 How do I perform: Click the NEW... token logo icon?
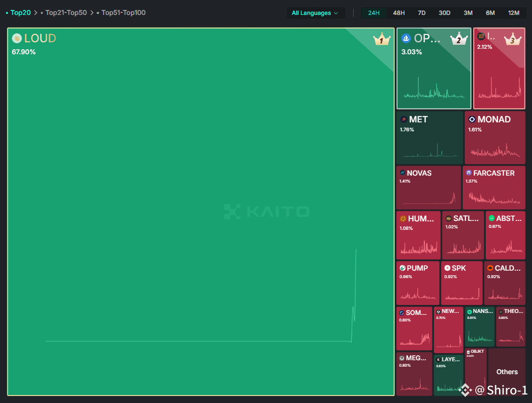click(438, 311)
